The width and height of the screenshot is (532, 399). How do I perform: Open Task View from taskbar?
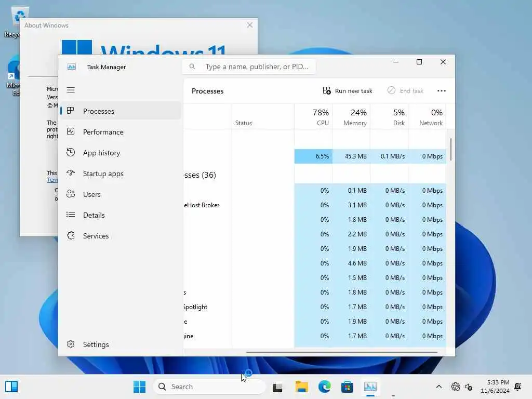point(277,387)
